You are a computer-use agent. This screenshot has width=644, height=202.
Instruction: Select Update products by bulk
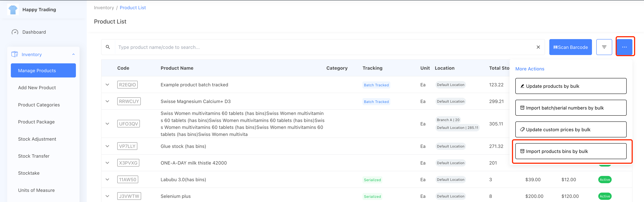pyautogui.click(x=570, y=86)
